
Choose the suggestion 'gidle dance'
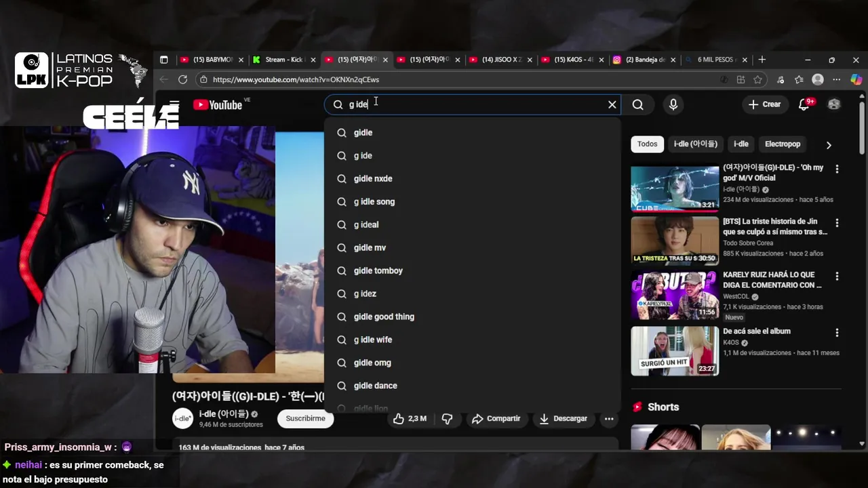[x=472, y=386]
